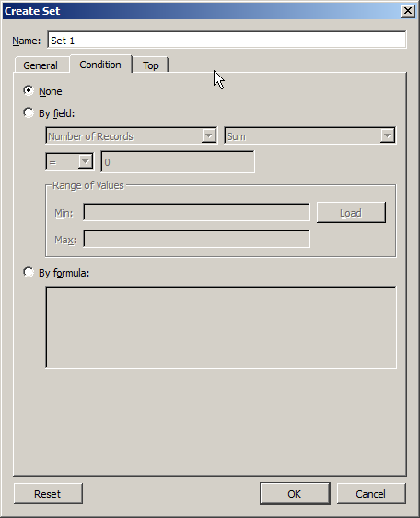Click inside the formula text area
The image size is (420, 518).
point(221,327)
